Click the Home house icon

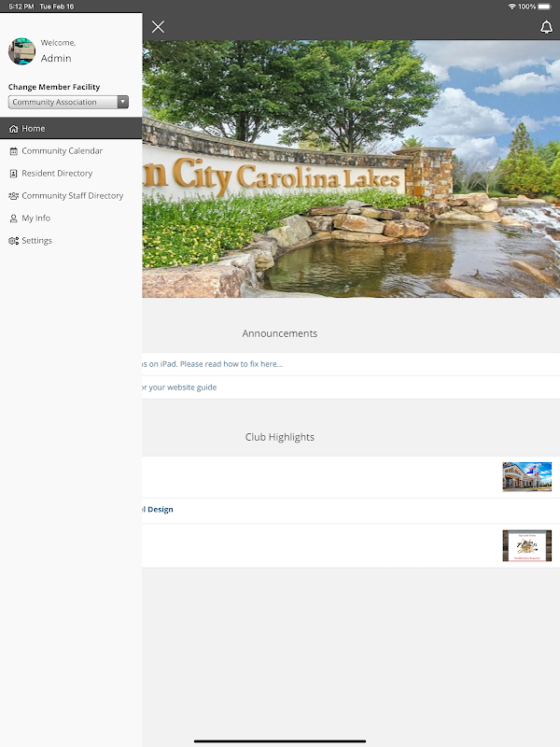[x=14, y=129]
